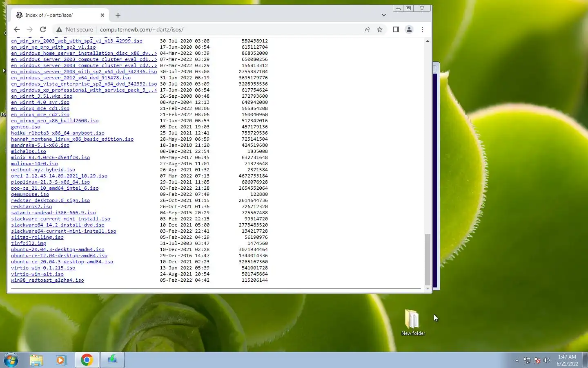The width and height of the screenshot is (588, 368).
Task: Select the Index of /~dartz/isos/ tab
Action: pos(60,15)
